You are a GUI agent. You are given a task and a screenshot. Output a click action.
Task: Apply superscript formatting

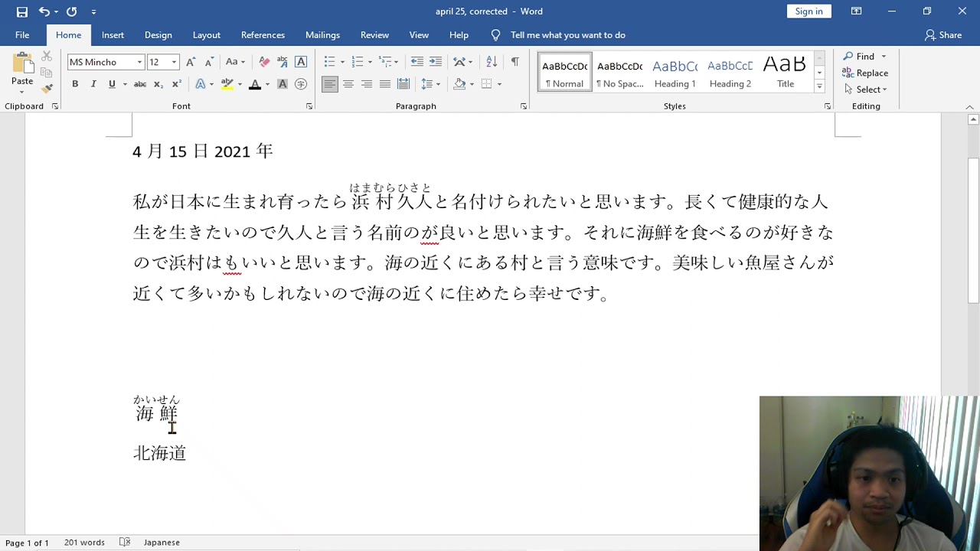coord(177,84)
